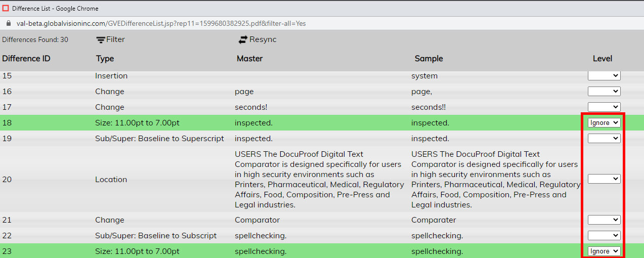
Task: Click the Type column header
Action: [105, 59]
